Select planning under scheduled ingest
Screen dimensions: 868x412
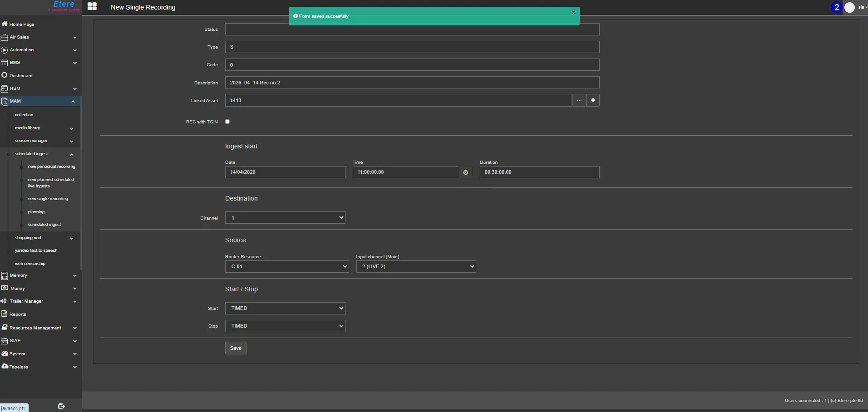click(x=36, y=212)
